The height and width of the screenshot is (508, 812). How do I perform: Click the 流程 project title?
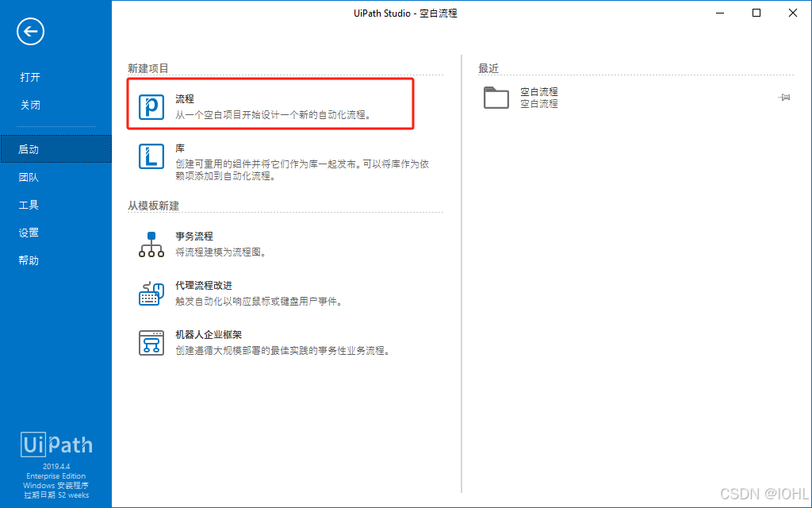pyautogui.click(x=184, y=98)
